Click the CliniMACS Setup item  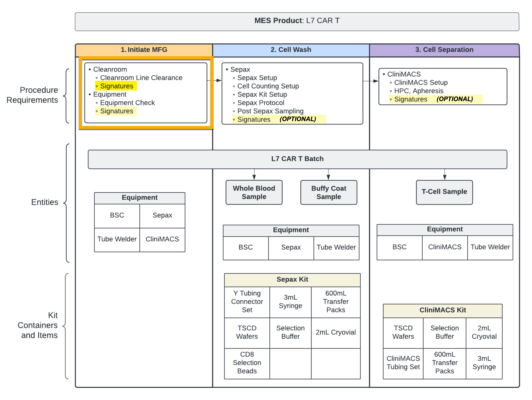(x=421, y=82)
